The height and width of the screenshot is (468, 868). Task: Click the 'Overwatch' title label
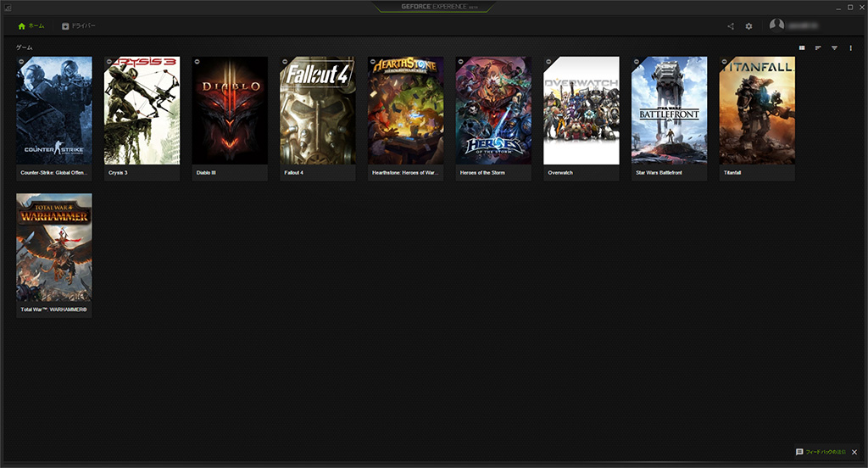pos(560,173)
